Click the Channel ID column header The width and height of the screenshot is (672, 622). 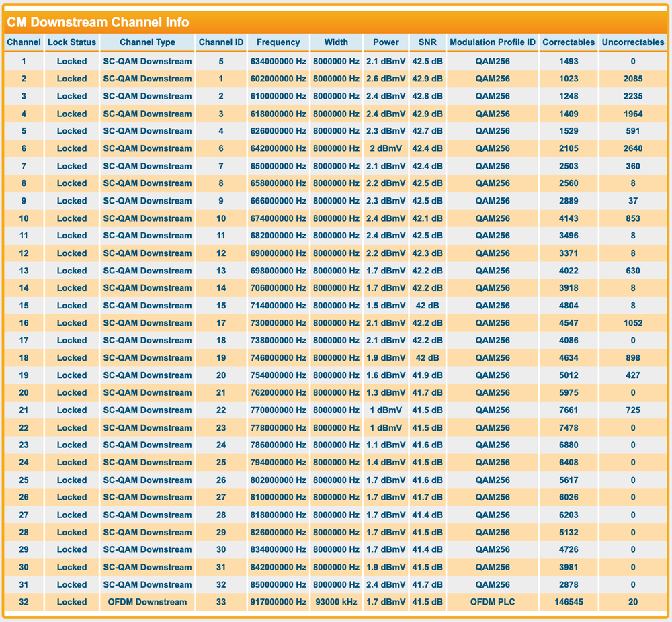tap(220, 42)
